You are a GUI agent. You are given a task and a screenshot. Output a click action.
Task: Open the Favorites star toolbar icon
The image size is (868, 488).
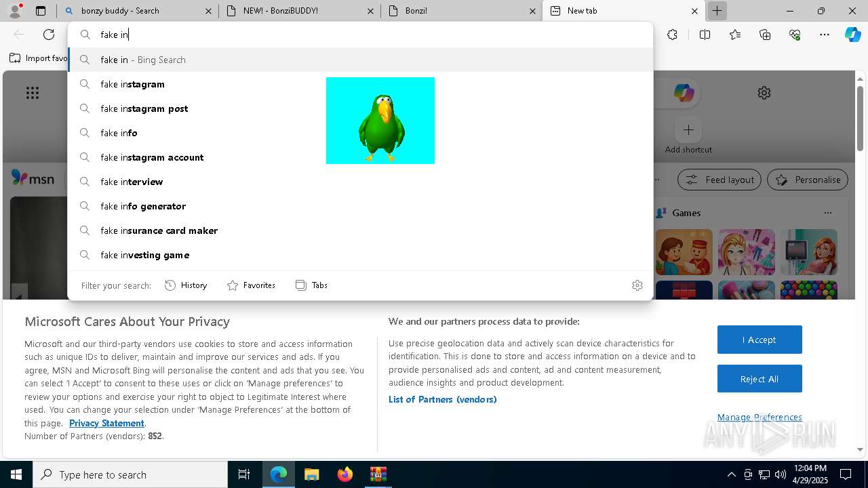click(735, 35)
